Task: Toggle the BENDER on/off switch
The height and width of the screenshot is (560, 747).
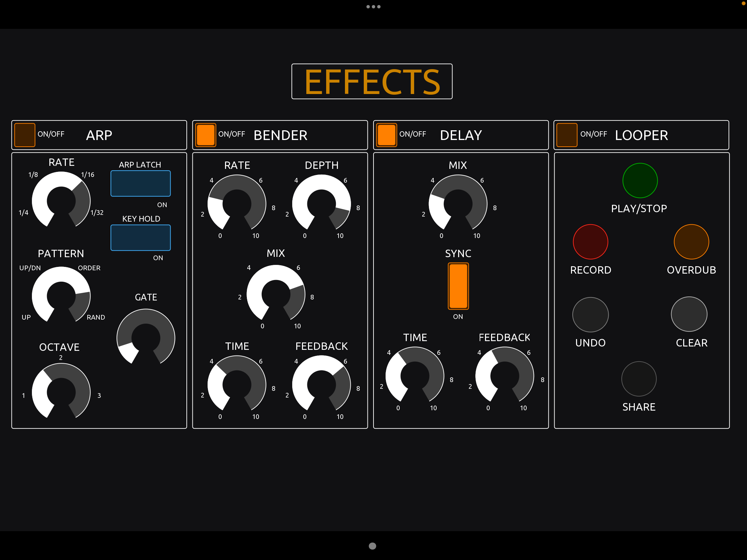Action: [x=206, y=135]
